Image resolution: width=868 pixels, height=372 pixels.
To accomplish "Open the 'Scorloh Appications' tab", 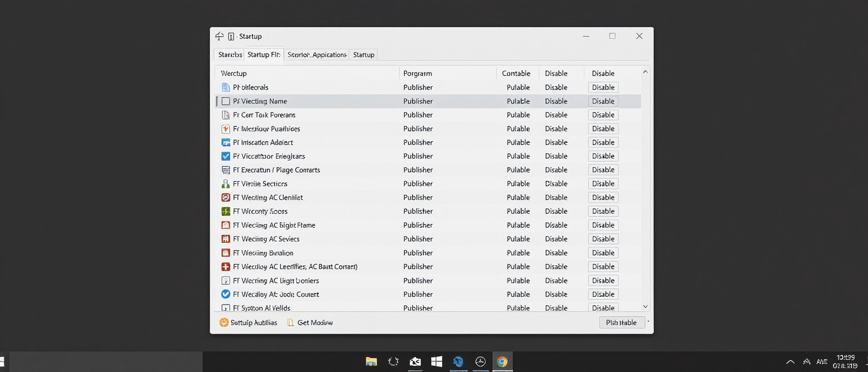I will tap(317, 54).
